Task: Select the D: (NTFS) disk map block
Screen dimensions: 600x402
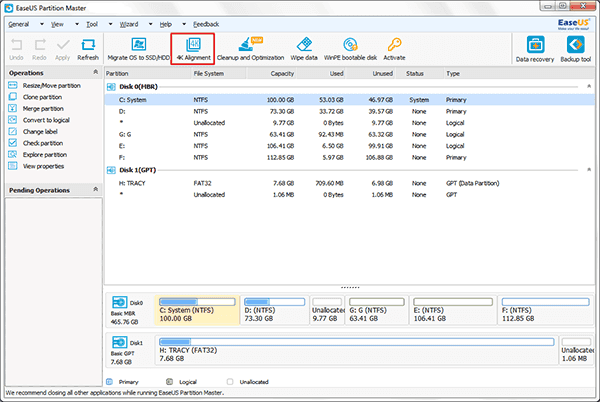Action: [x=274, y=310]
